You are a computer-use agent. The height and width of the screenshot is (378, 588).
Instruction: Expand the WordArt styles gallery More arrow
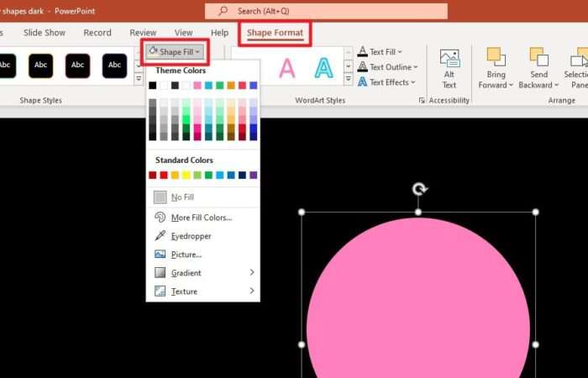coord(349,79)
